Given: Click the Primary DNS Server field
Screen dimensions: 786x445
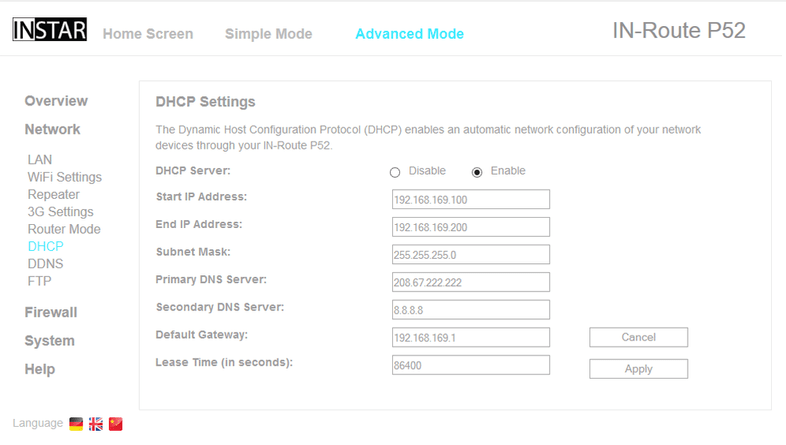Looking at the screenshot, I should coord(470,282).
